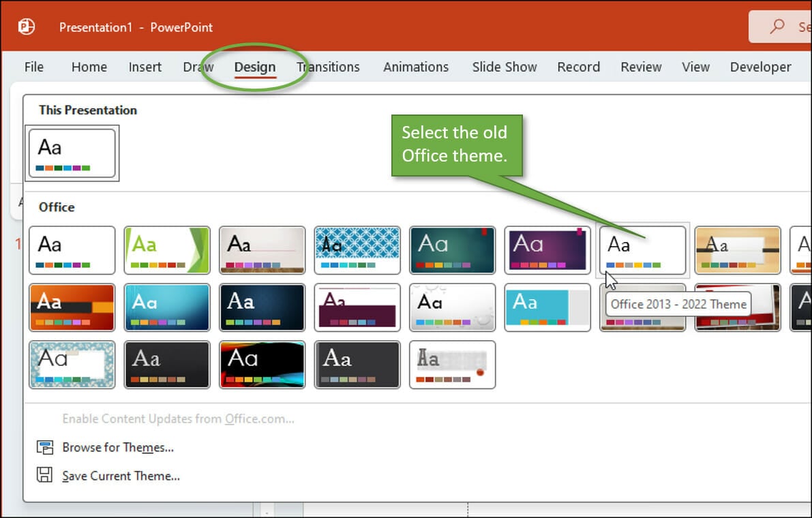Switch to the Developer tab
Viewport: 812px width, 518px height.
[760, 67]
